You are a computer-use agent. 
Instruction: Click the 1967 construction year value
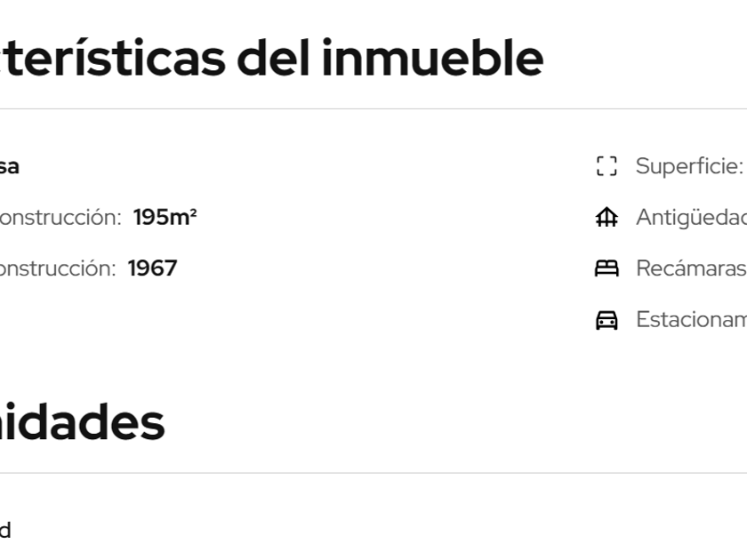coord(152,268)
